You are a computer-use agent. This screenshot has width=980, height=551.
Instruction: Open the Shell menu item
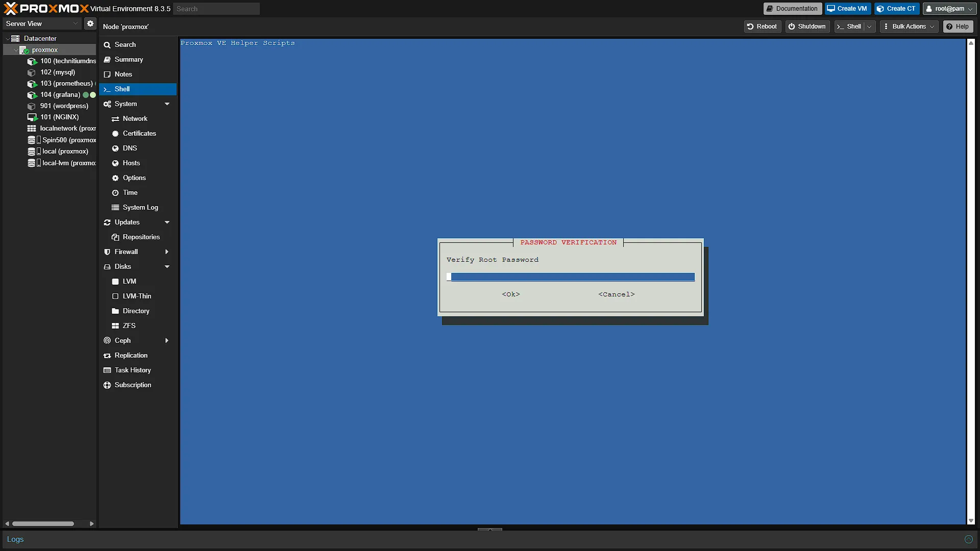click(x=138, y=89)
